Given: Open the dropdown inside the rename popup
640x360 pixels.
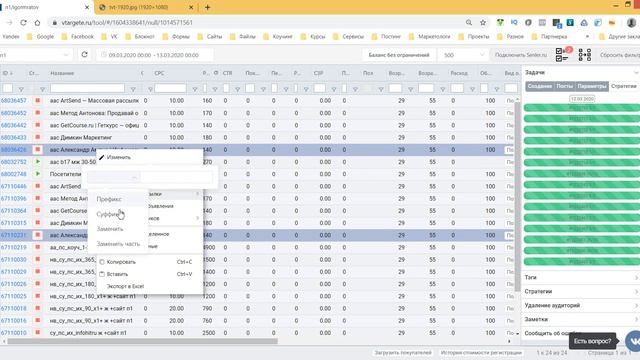Looking at the screenshot, I should click(113, 177).
